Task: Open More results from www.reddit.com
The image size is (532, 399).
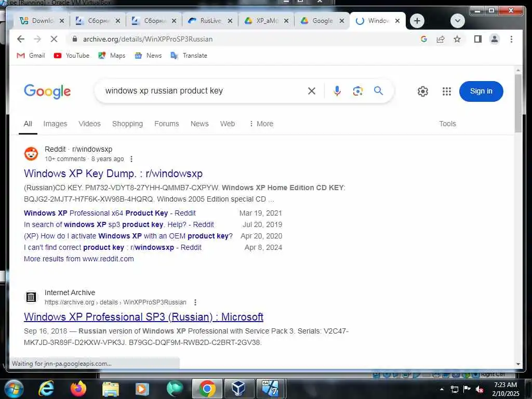Action: (x=79, y=259)
